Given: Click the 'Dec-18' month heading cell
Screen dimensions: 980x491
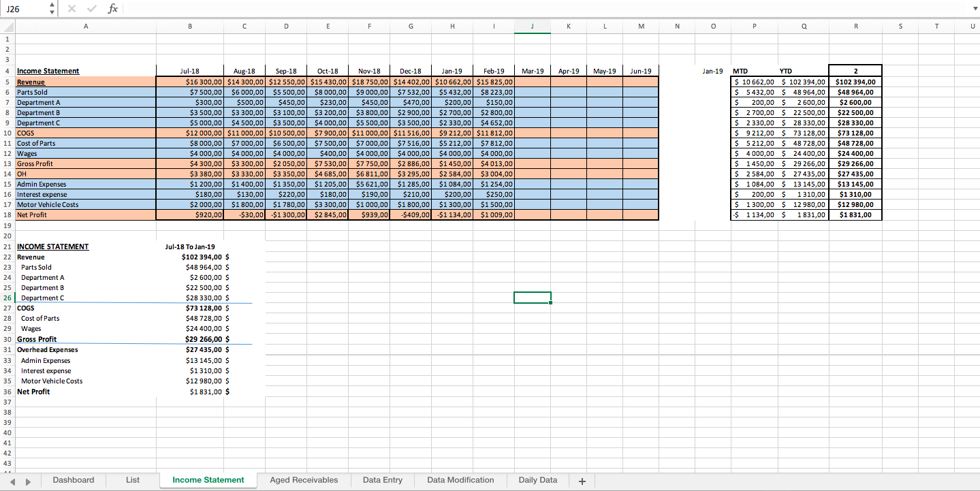Looking at the screenshot, I should coord(411,71).
